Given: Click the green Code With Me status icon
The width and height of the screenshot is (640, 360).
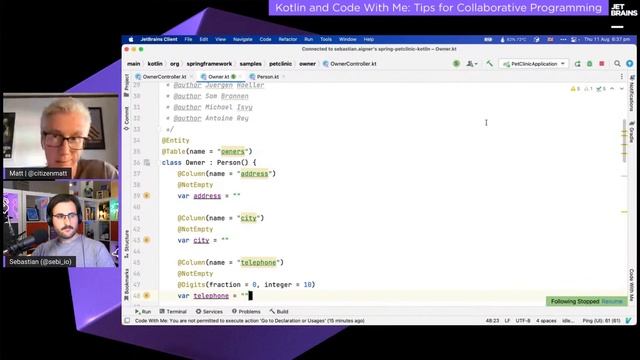Looking at the screenshot, I should tap(456, 64).
